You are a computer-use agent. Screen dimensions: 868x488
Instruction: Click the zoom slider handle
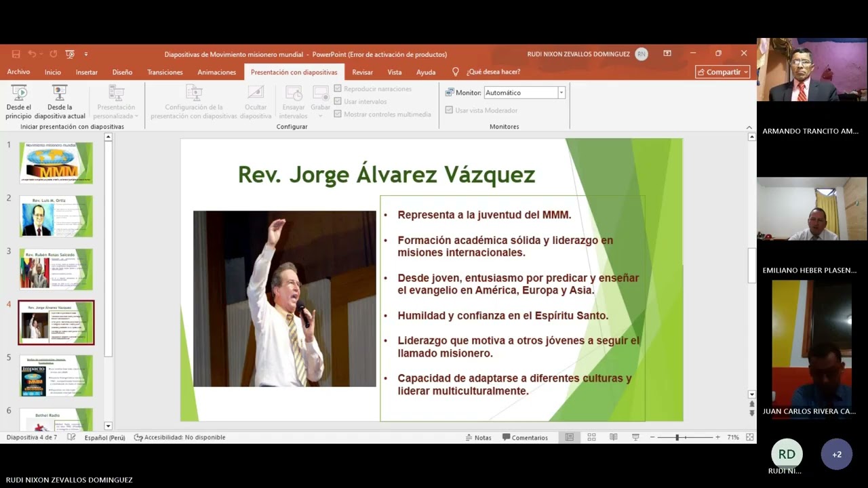pos(677,438)
